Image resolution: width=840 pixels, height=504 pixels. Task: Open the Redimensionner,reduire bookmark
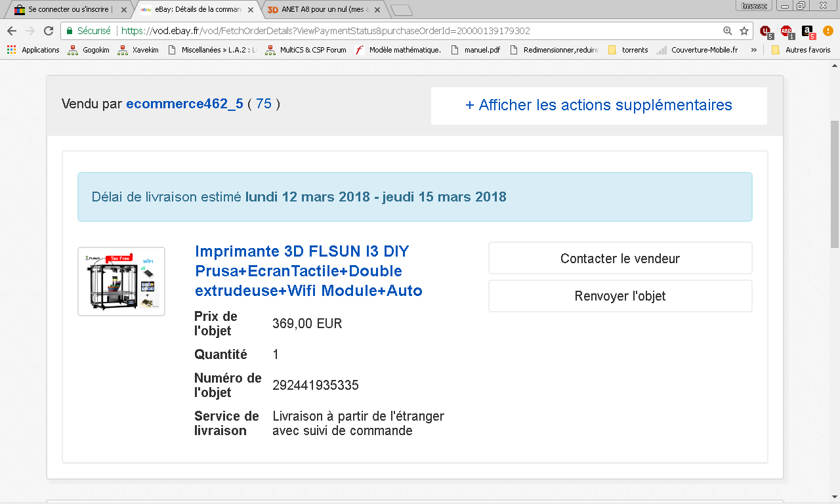(555, 50)
